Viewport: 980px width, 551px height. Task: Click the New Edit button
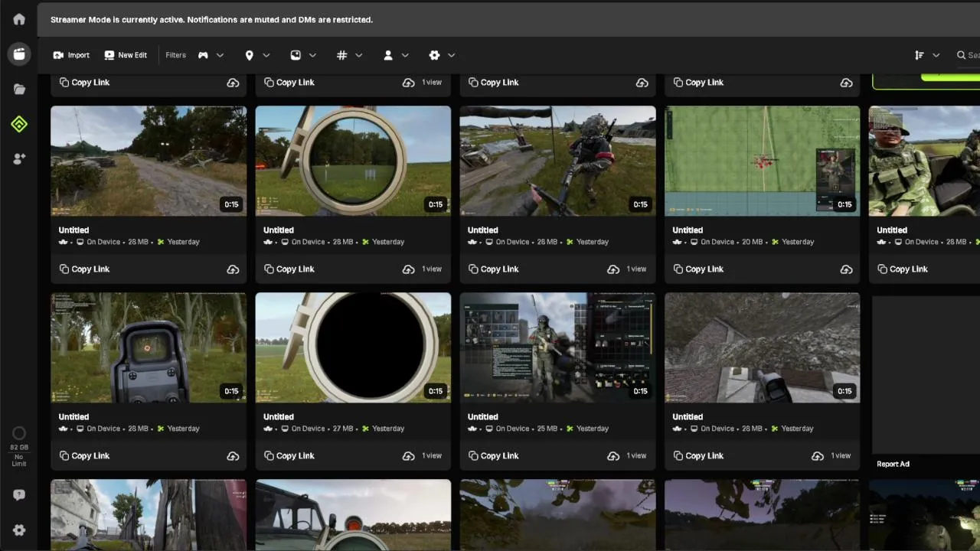click(126, 55)
